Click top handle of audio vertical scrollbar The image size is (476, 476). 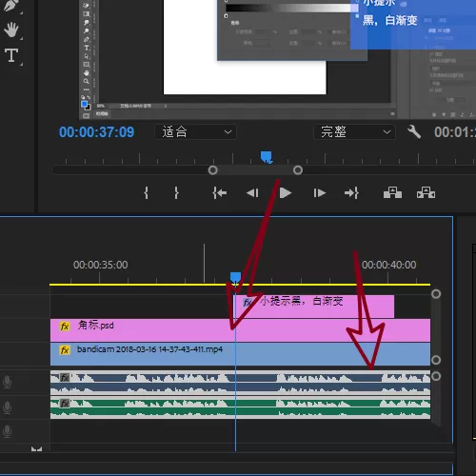click(x=436, y=376)
